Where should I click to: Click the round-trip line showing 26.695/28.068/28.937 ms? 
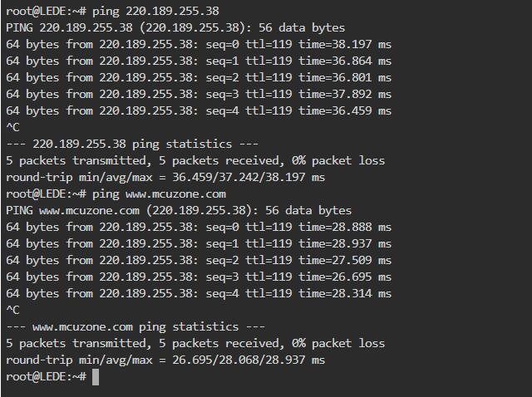tap(165, 360)
